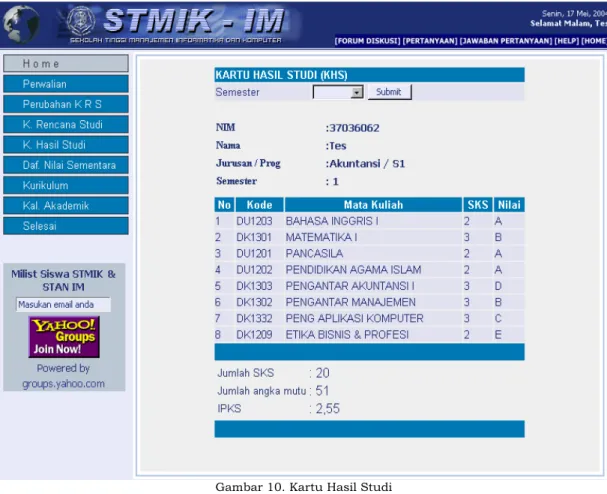
Task: Open Home in sidebar menu
Action: point(66,63)
